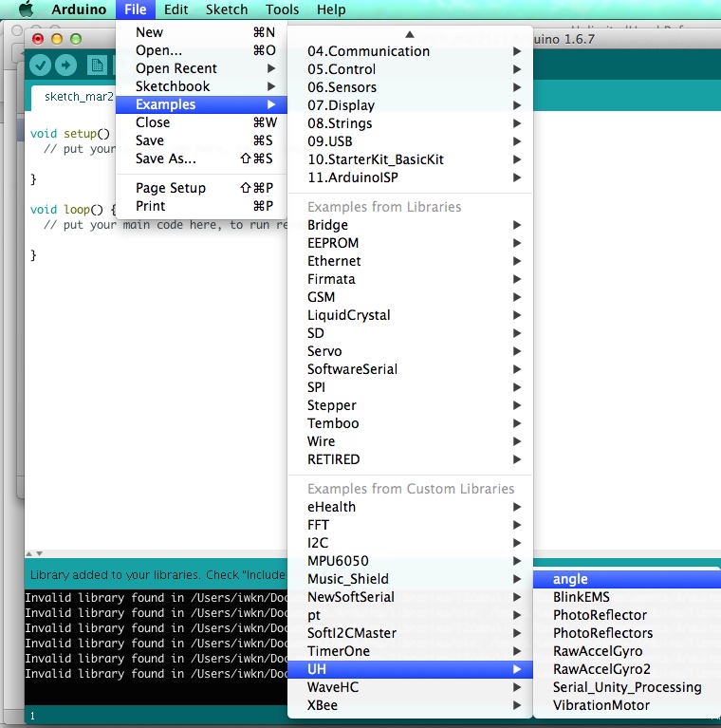Open the Help menu
This screenshot has width=721, height=728.
click(x=331, y=9)
